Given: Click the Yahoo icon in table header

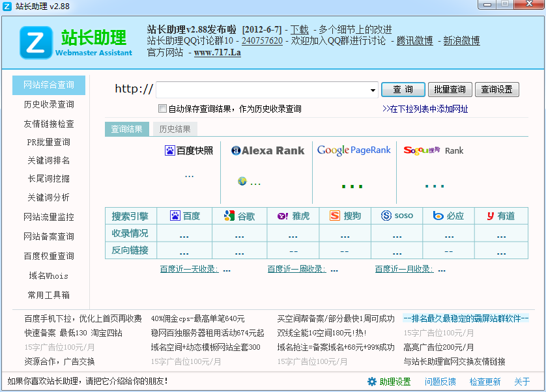Looking at the screenshot, I should 283,216.
